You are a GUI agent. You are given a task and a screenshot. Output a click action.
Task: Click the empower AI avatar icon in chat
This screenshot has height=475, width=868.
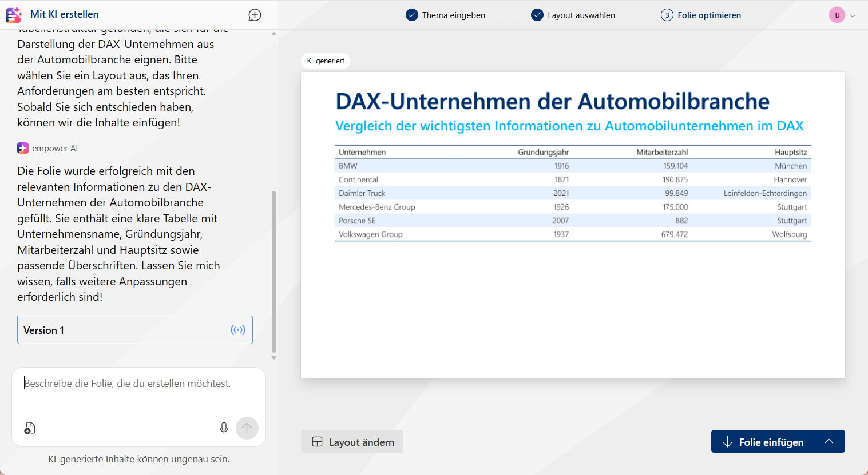[23, 148]
